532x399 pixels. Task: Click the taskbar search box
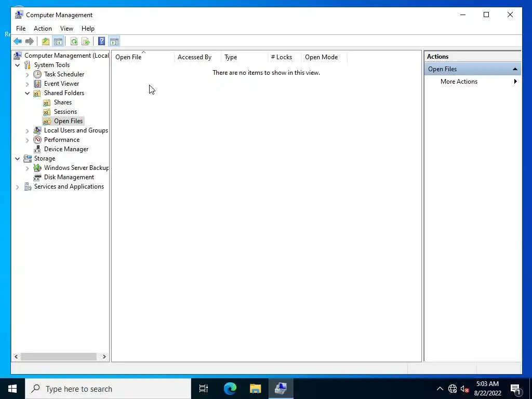coord(108,389)
